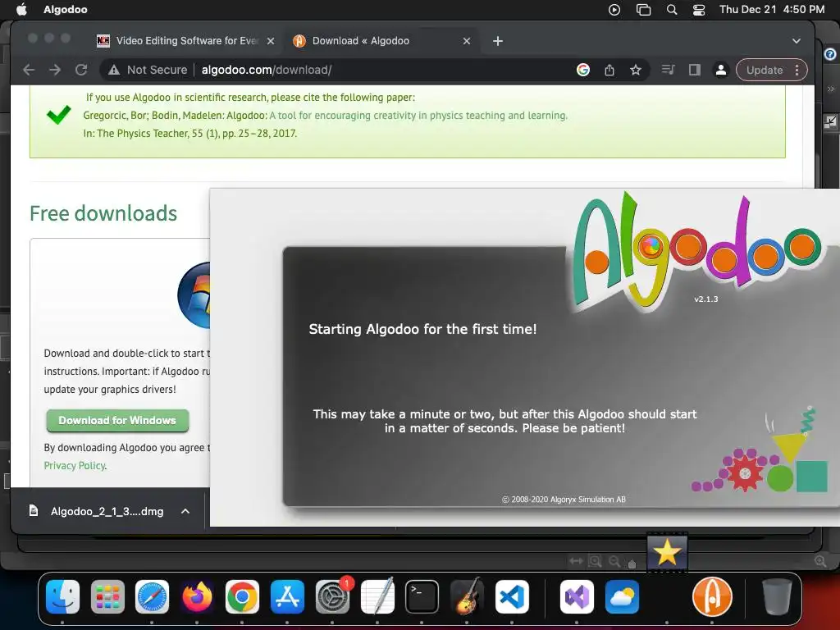Open GarageBand from the Dock
840x630 pixels.
(467, 596)
